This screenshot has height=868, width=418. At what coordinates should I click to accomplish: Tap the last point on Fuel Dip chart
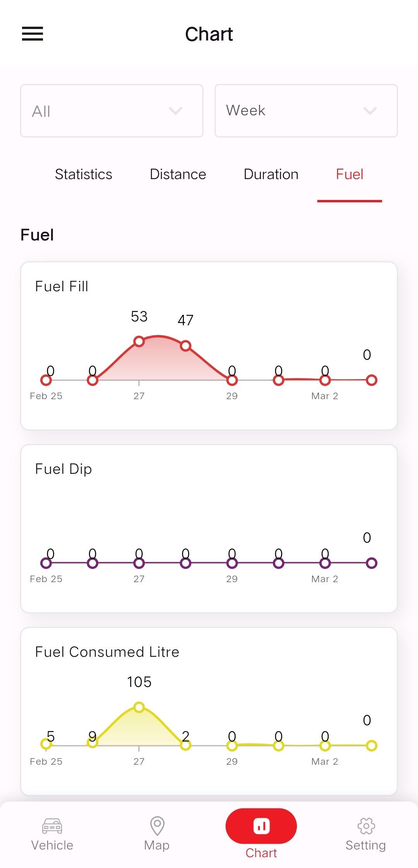click(372, 563)
